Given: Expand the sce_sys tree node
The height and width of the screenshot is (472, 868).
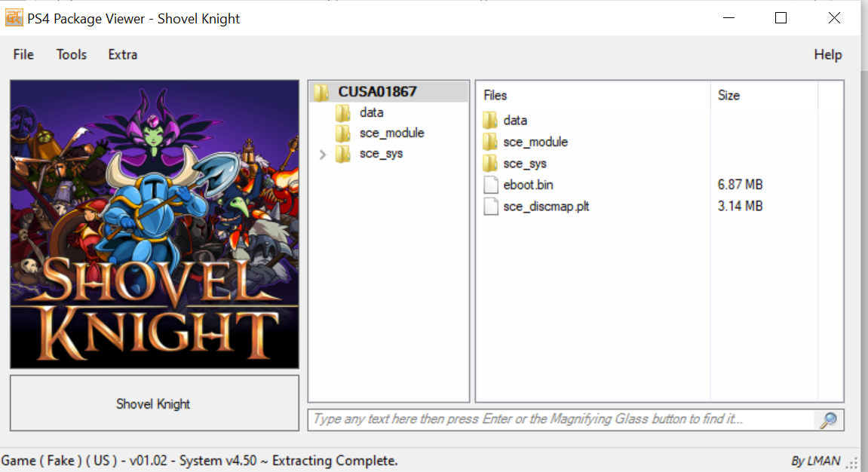Looking at the screenshot, I should click(323, 155).
